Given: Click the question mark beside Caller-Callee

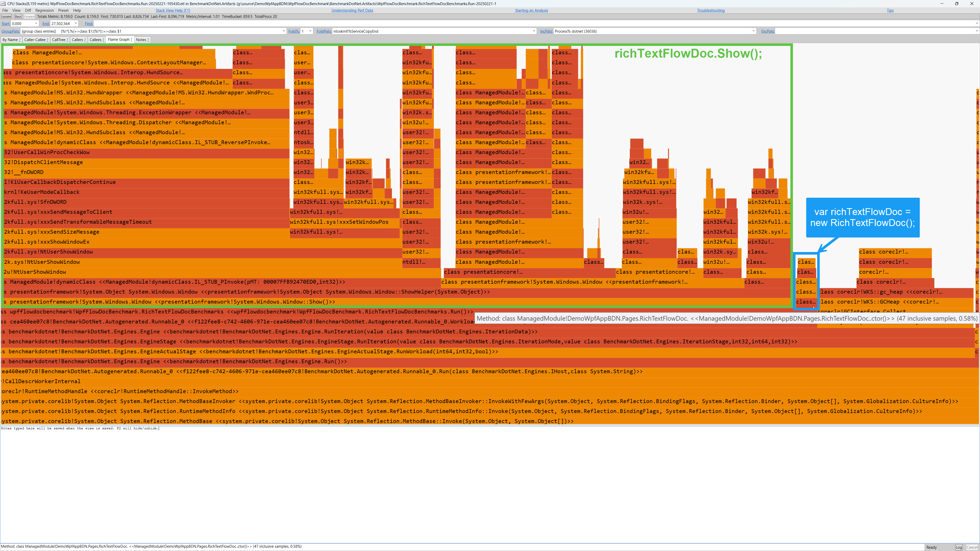Looking at the screenshot, I should coord(47,40).
